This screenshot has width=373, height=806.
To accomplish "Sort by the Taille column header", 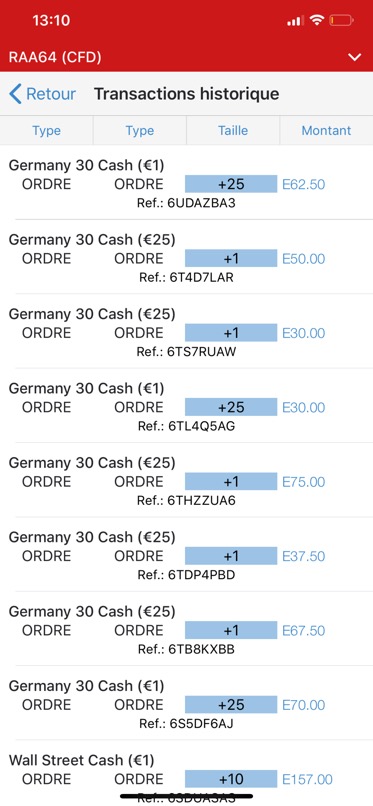I will 233,131.
